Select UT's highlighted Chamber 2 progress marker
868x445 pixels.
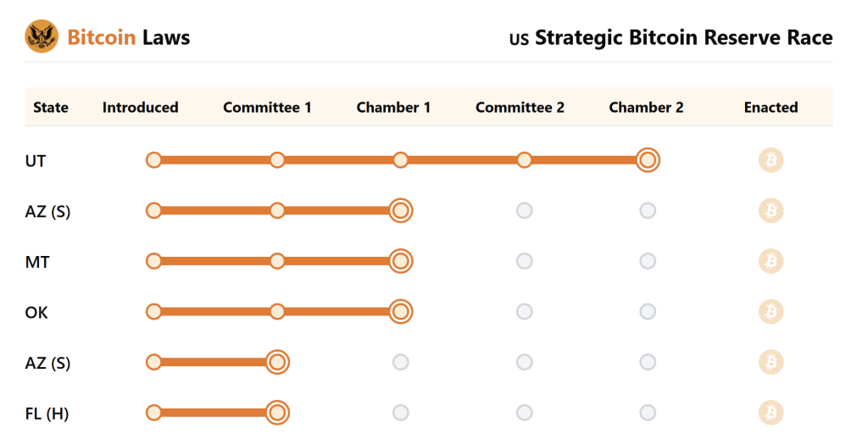[x=648, y=160]
